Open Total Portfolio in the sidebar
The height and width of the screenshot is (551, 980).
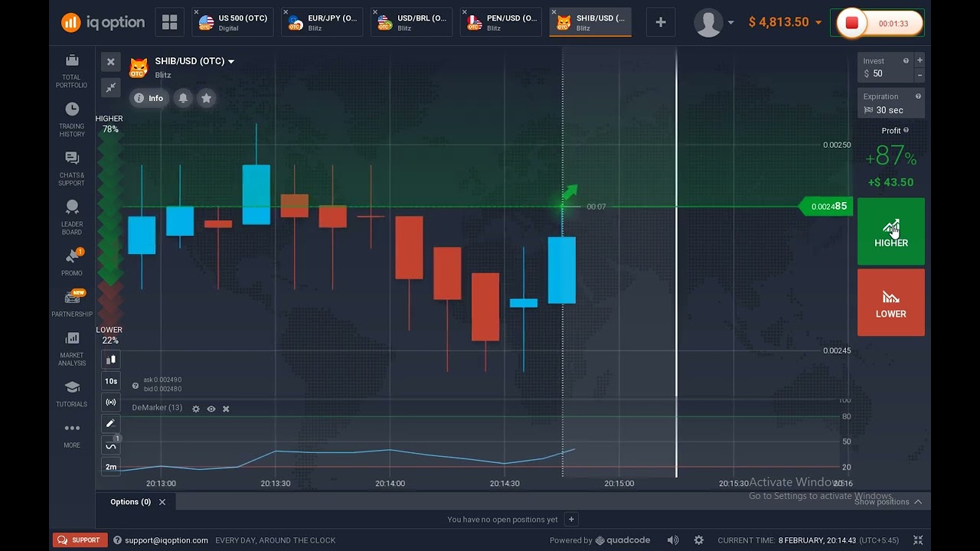72,71
